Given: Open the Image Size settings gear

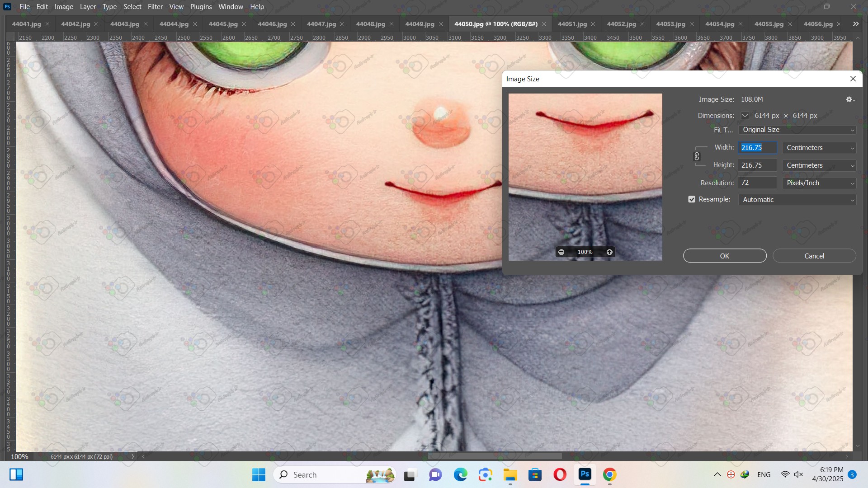Looking at the screenshot, I should [x=850, y=99].
